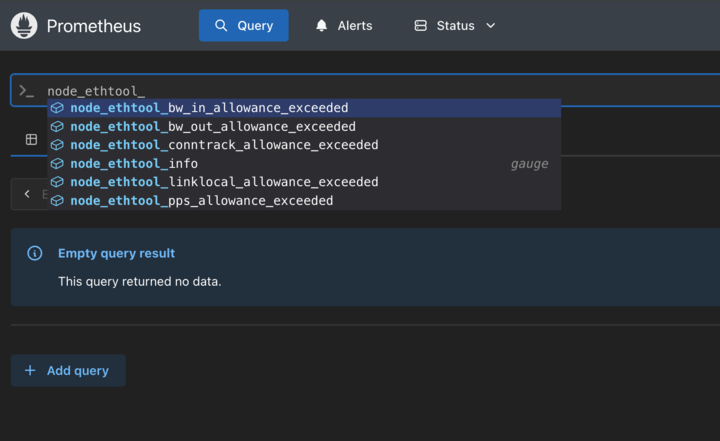This screenshot has width=720, height=441.
Task: Click the previous evaluation time arrow
Action: (27, 194)
